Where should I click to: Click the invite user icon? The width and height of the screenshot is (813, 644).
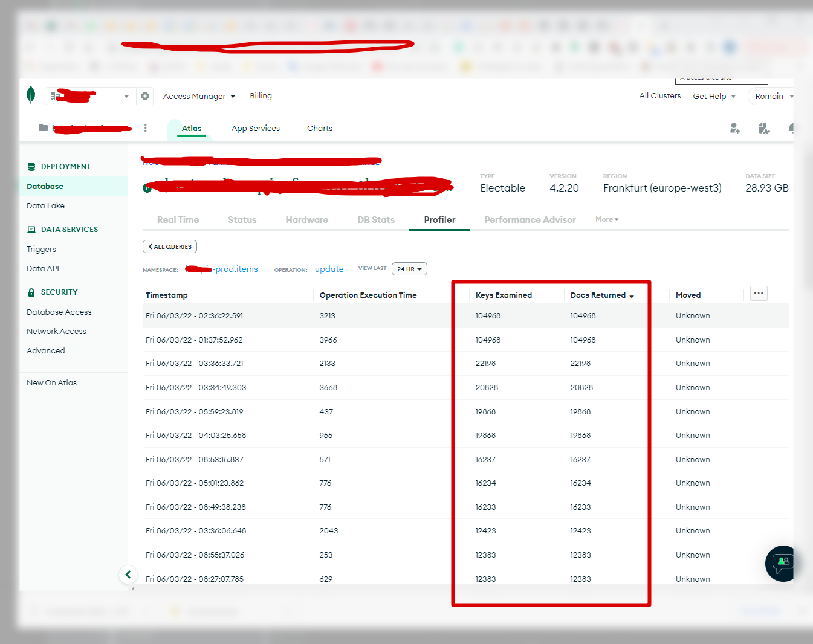(734, 128)
